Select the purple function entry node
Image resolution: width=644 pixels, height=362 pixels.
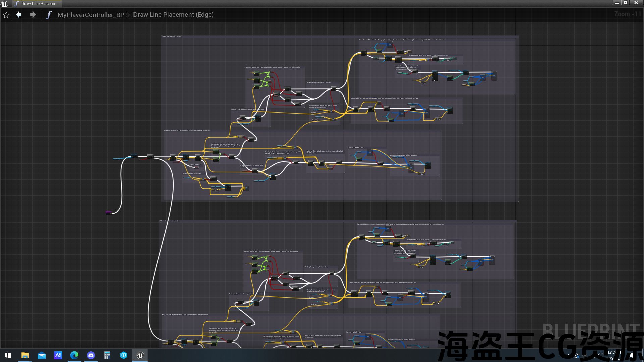coord(108,213)
